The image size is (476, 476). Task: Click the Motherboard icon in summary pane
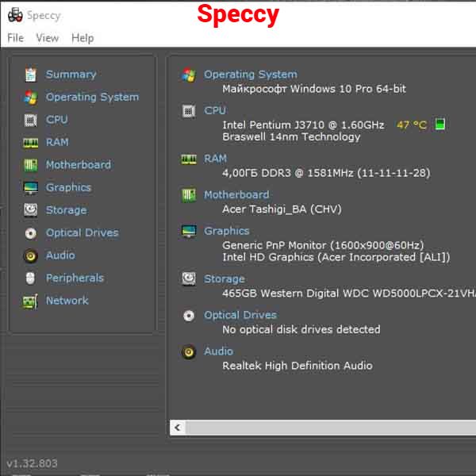(x=189, y=195)
